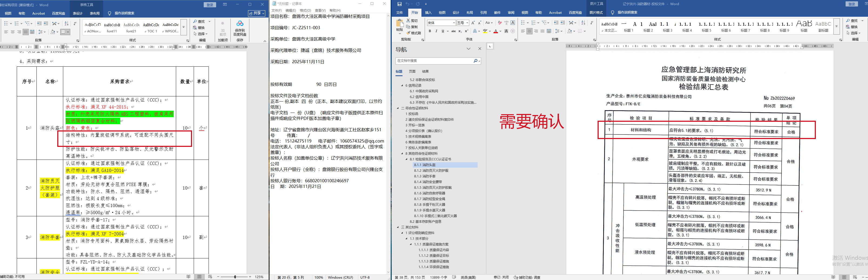Open the phonetic guide (wén) tool
This screenshot has width=868, height=280.
506,23
